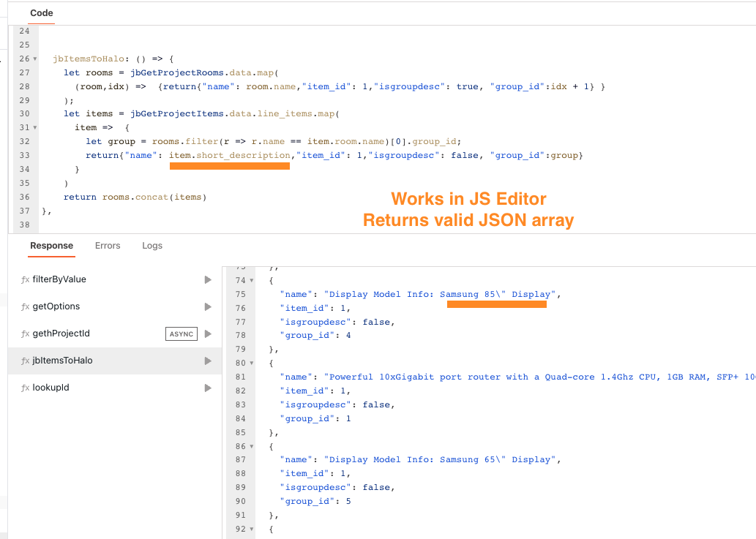756x539 pixels.
Task: Run the filterByValue function
Action: click(208, 280)
